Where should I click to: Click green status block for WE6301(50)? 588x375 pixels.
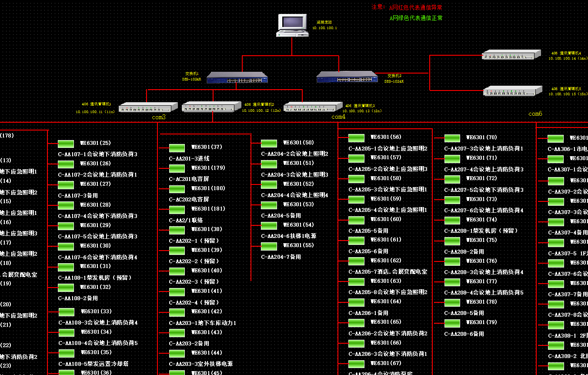(x=269, y=143)
